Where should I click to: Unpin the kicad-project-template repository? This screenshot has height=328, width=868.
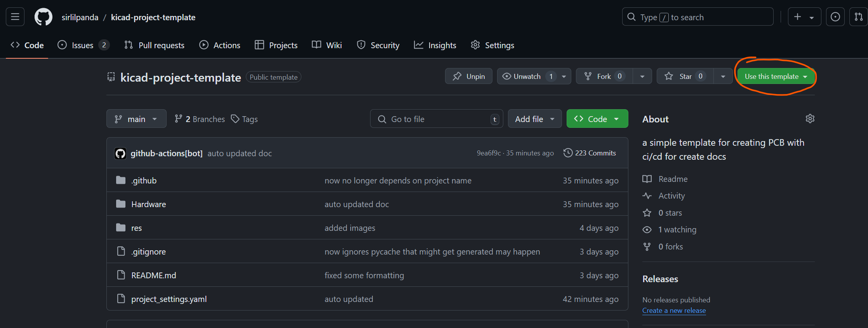[468, 76]
